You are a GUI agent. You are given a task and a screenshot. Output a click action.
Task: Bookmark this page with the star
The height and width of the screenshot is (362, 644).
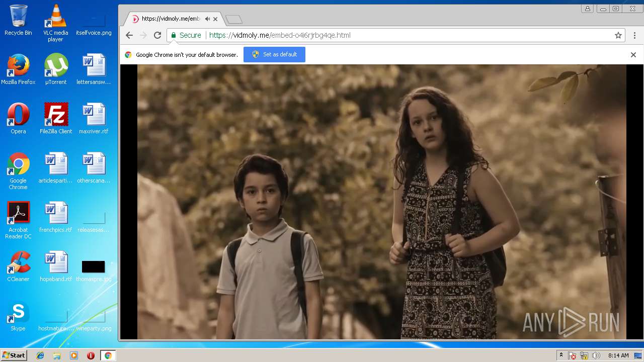[618, 35]
